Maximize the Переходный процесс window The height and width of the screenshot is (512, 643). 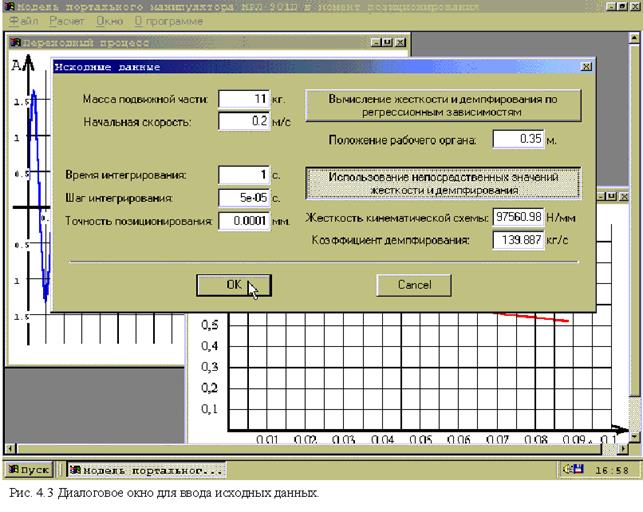pyautogui.click(x=386, y=43)
